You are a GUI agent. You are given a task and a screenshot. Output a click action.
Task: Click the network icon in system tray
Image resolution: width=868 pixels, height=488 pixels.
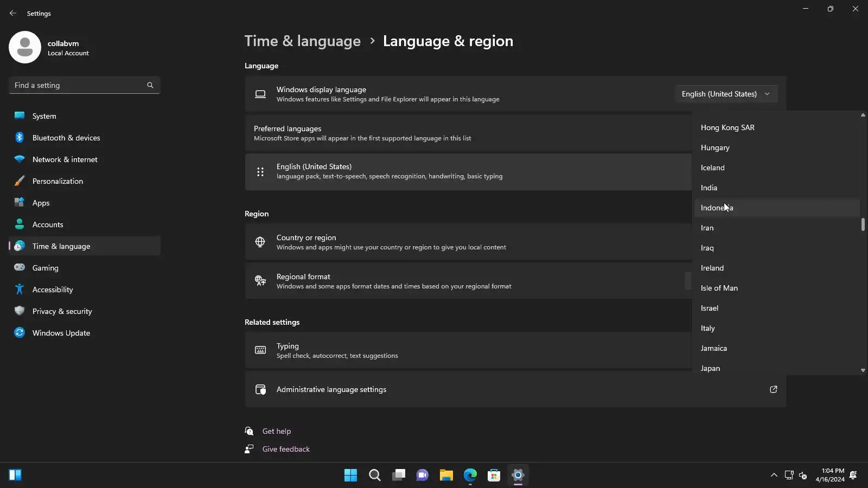click(789, 476)
